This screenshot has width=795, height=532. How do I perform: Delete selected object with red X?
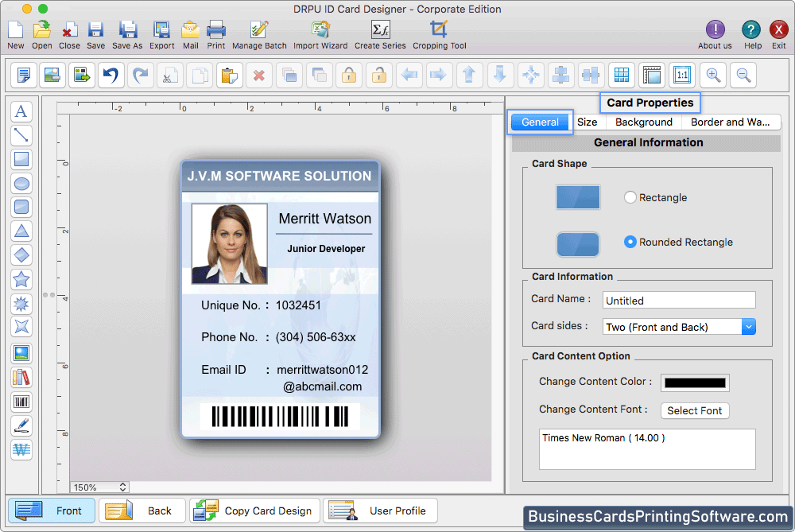click(259, 76)
